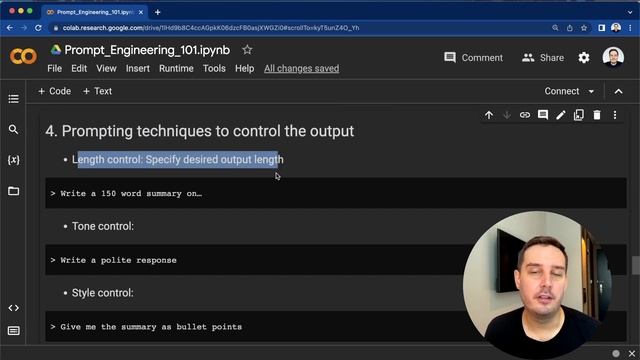Open the Edit menu

79,69
